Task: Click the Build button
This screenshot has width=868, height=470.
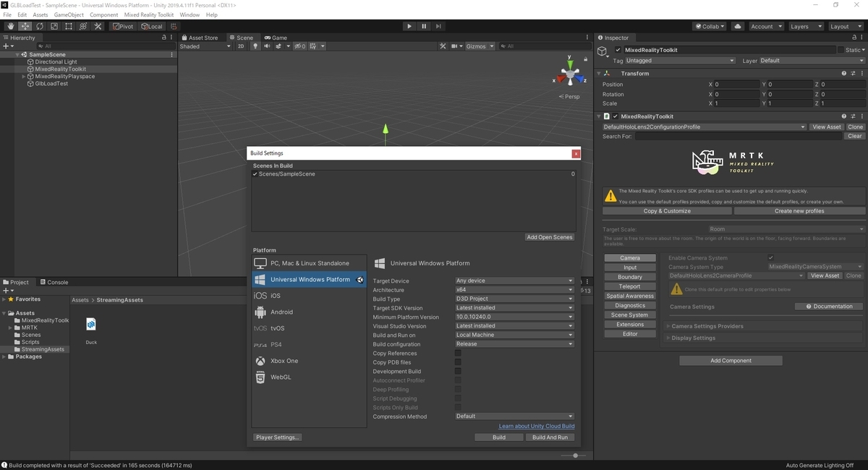Action: [x=499, y=437]
